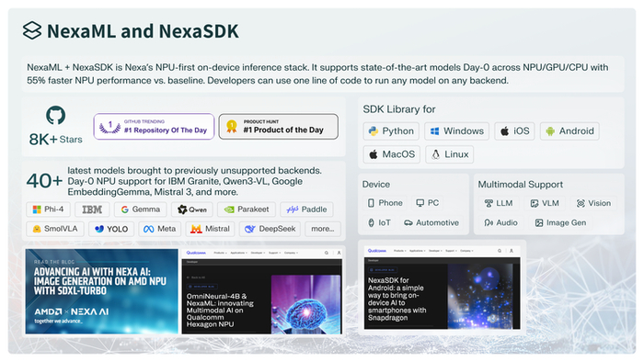
Task: Expand the more... models chip
Action: pos(323,229)
